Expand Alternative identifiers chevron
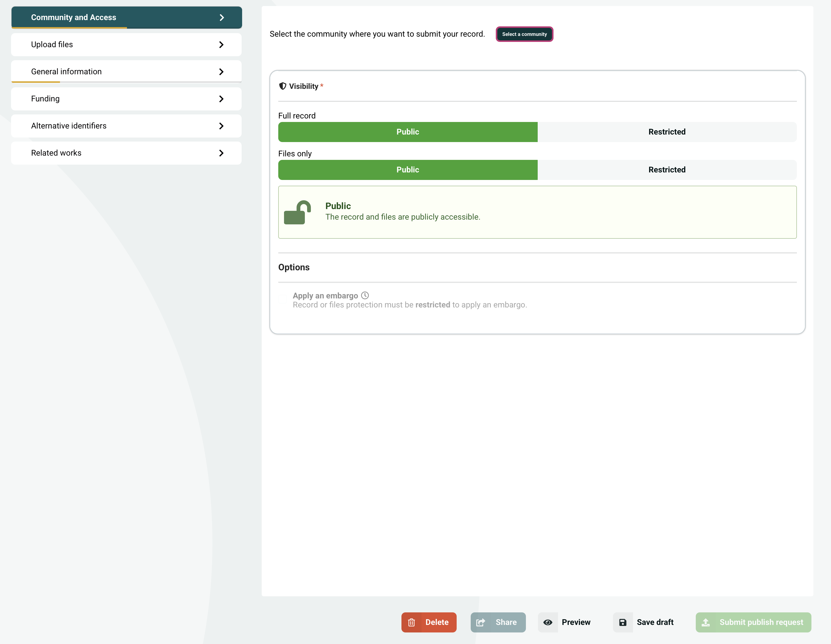Viewport: 831px width, 644px height. [222, 125]
